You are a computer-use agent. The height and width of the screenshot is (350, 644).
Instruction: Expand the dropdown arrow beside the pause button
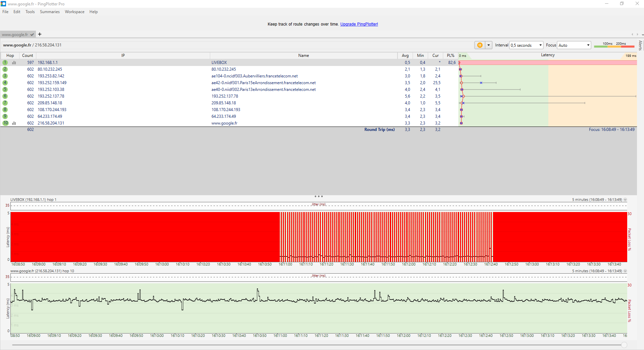coord(489,45)
